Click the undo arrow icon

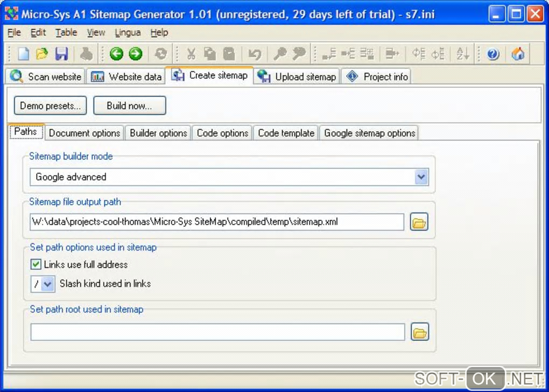pos(255,54)
